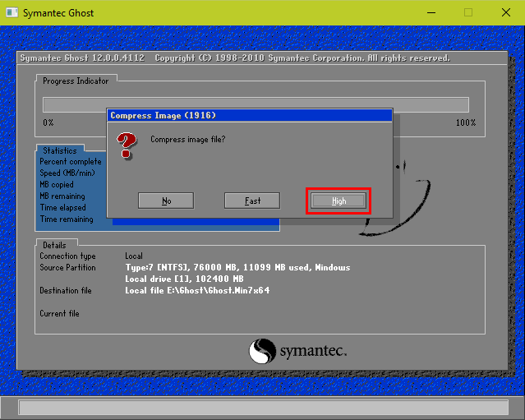Click the 'Details' panel heading
The image size is (525, 420).
coord(54,245)
